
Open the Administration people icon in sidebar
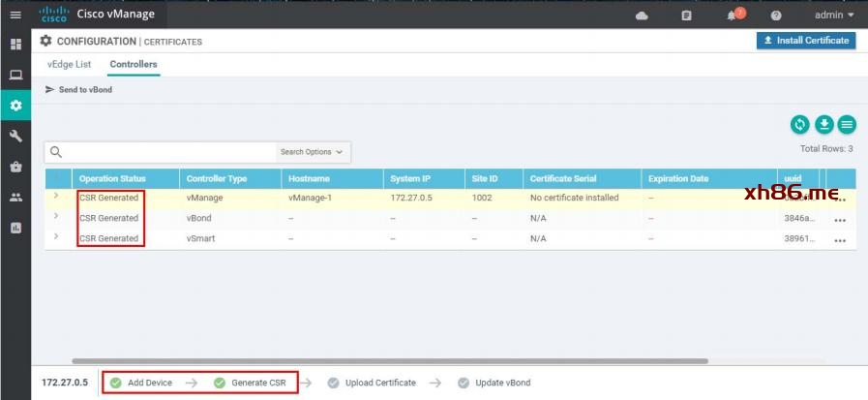(15, 198)
